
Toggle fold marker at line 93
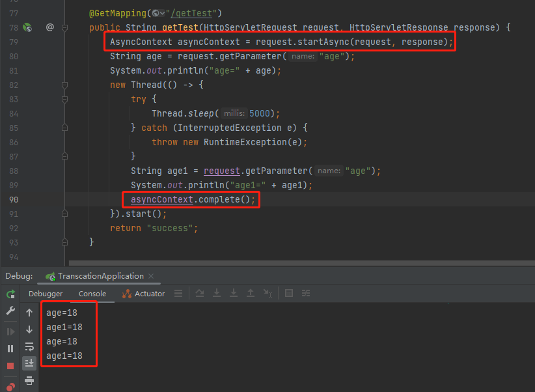coord(64,242)
